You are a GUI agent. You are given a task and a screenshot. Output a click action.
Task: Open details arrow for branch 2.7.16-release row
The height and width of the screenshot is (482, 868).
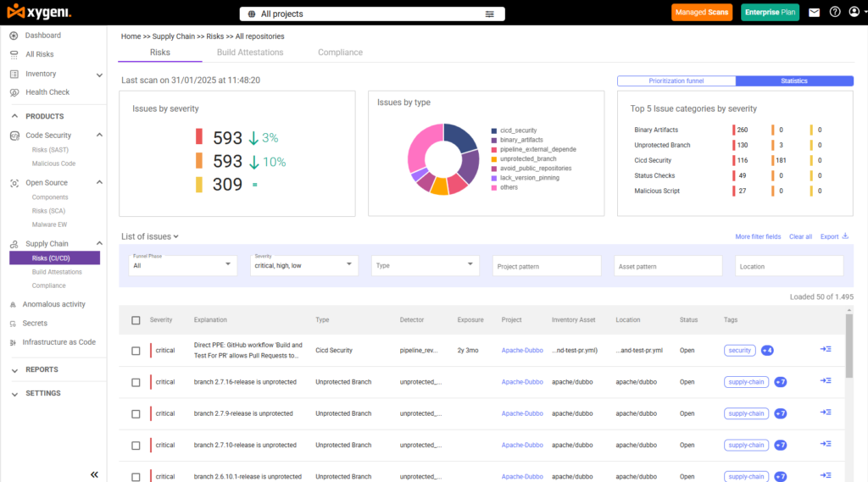pos(826,380)
